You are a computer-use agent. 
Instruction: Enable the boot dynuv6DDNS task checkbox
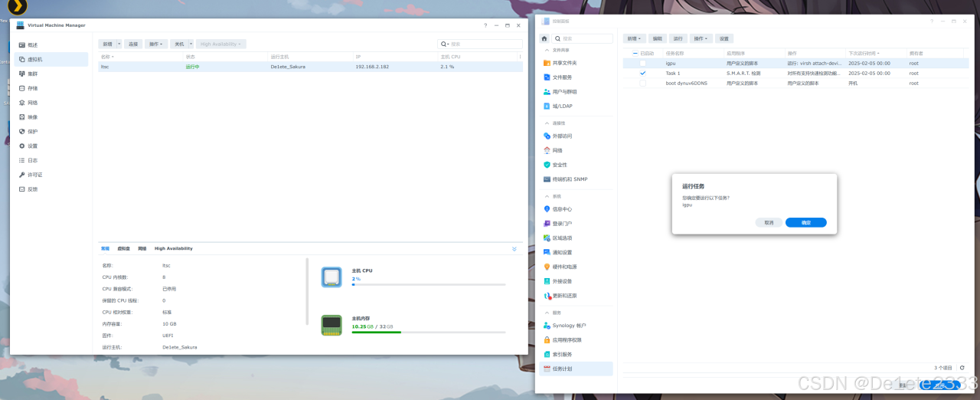point(643,83)
